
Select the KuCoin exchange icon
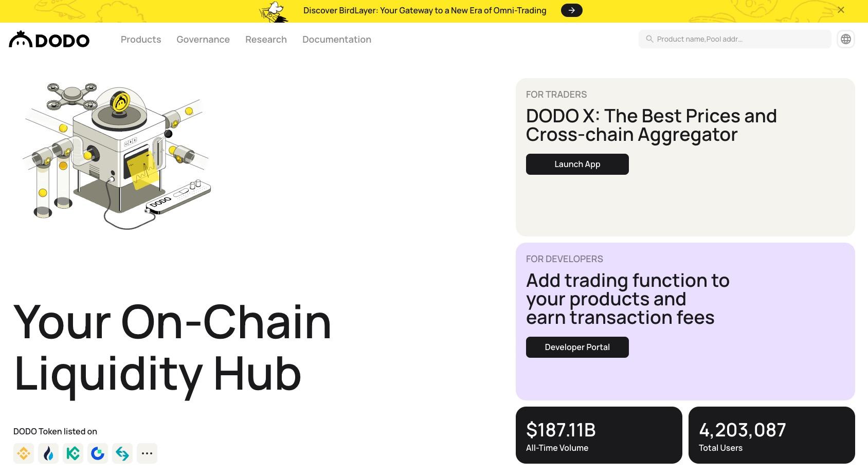(x=73, y=453)
